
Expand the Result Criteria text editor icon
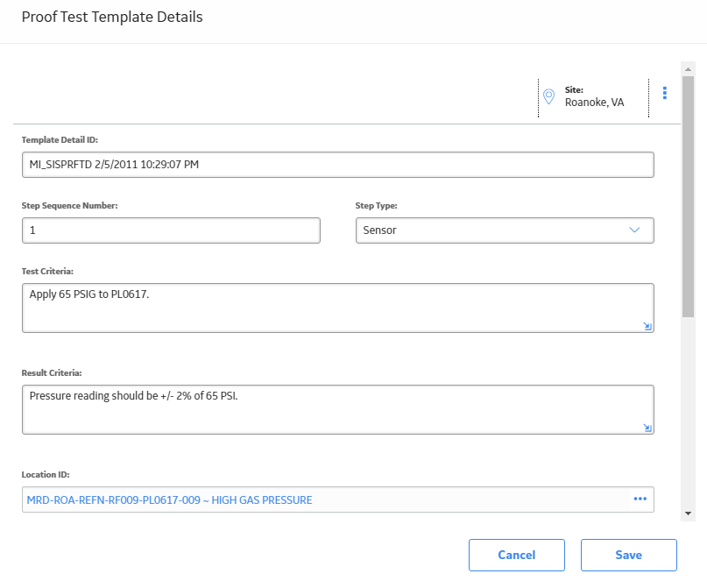647,428
